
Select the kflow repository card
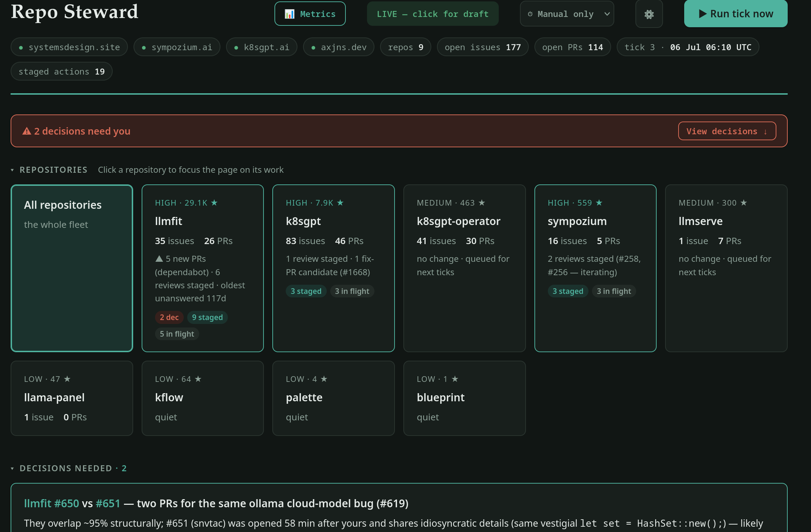[203, 398]
